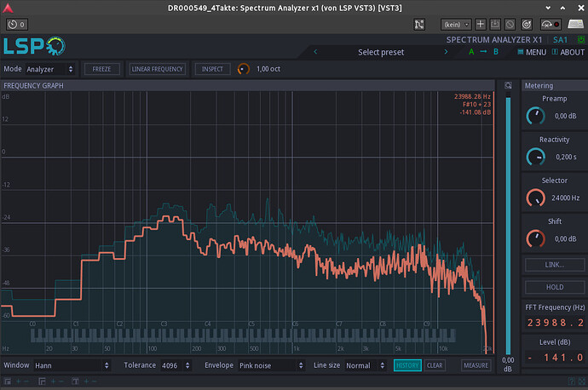
Task: Toggle the FREEZE button
Action: pos(101,69)
